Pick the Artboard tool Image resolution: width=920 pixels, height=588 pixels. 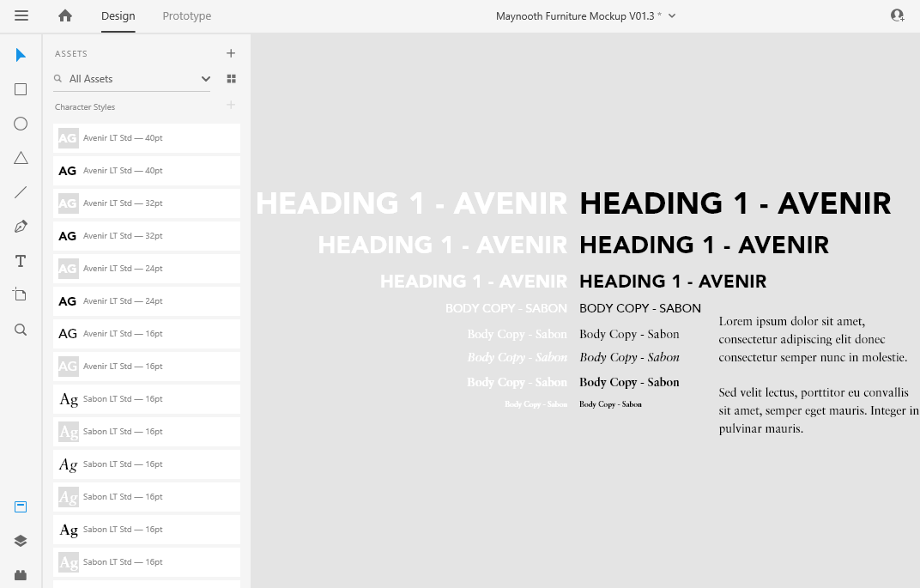coord(21,294)
